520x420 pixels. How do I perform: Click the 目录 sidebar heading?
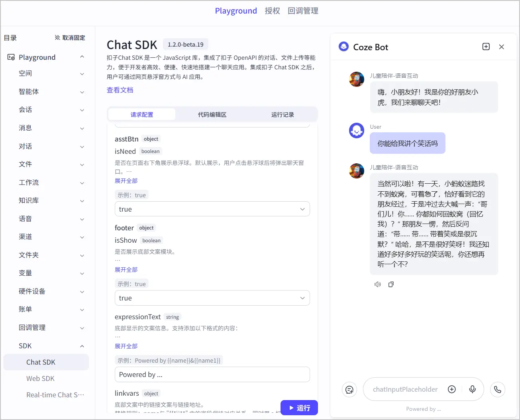(10, 38)
